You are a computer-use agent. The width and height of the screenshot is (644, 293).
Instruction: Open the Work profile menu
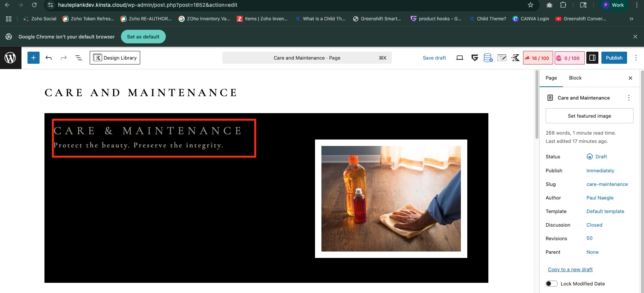pos(613,5)
